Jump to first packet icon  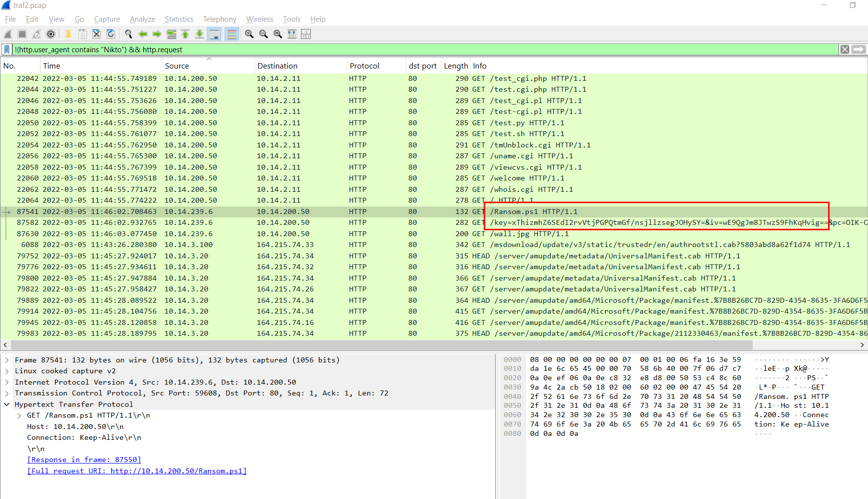[185, 34]
